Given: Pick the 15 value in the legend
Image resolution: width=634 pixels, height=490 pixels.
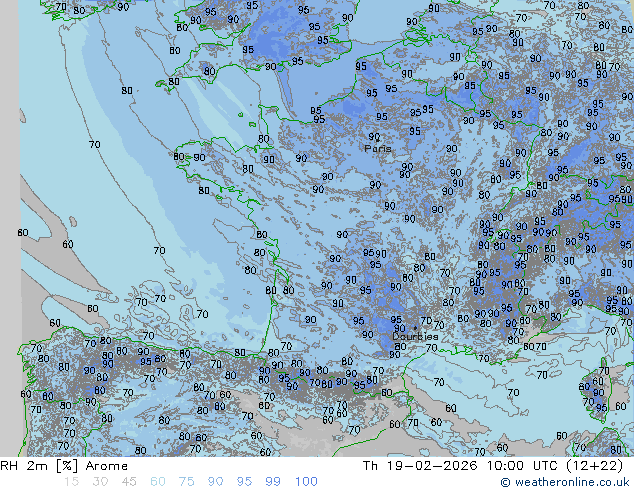Looking at the screenshot, I should click(x=70, y=482).
